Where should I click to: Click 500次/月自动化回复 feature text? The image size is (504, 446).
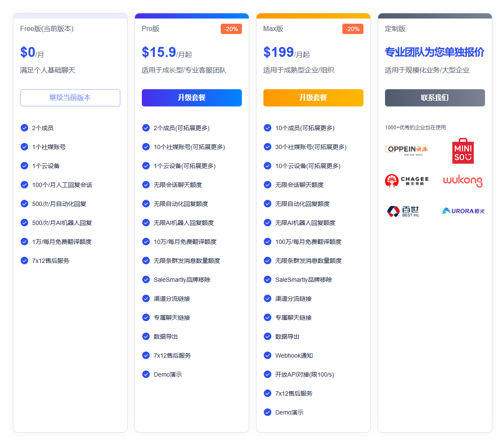pyautogui.click(x=59, y=204)
